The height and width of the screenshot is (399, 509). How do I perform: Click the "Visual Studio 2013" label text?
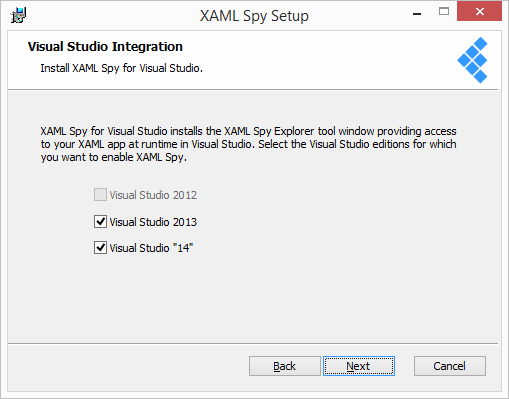pyautogui.click(x=153, y=222)
